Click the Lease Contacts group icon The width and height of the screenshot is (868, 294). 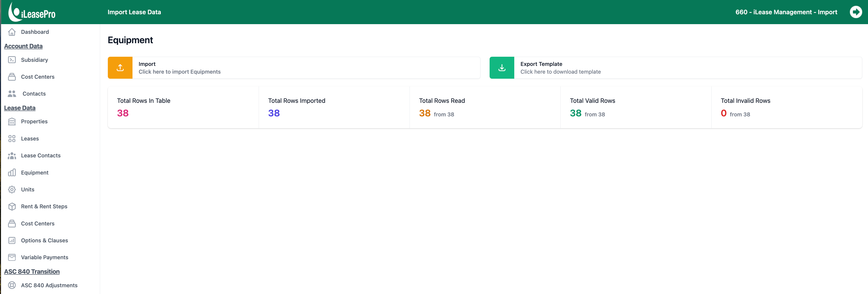click(12, 155)
